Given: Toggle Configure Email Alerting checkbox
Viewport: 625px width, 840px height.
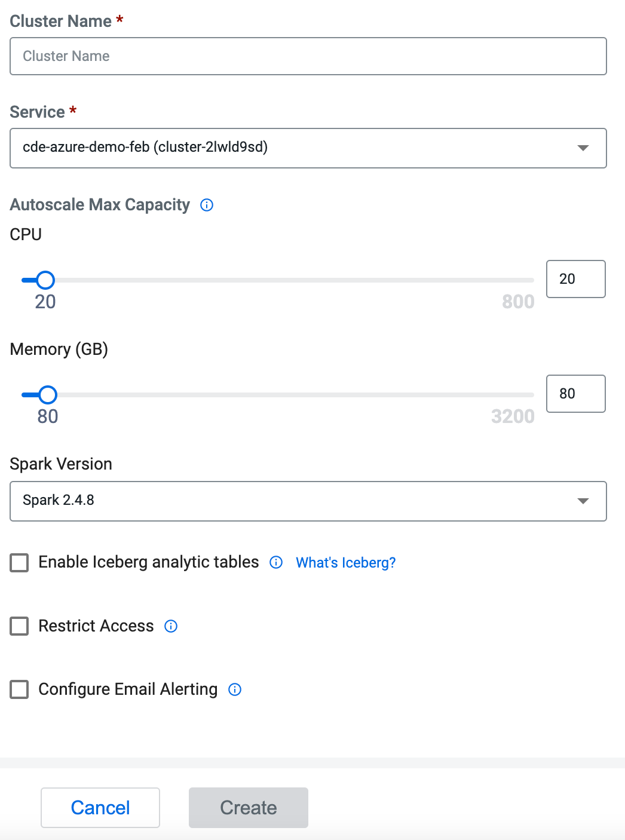Looking at the screenshot, I should pos(20,689).
